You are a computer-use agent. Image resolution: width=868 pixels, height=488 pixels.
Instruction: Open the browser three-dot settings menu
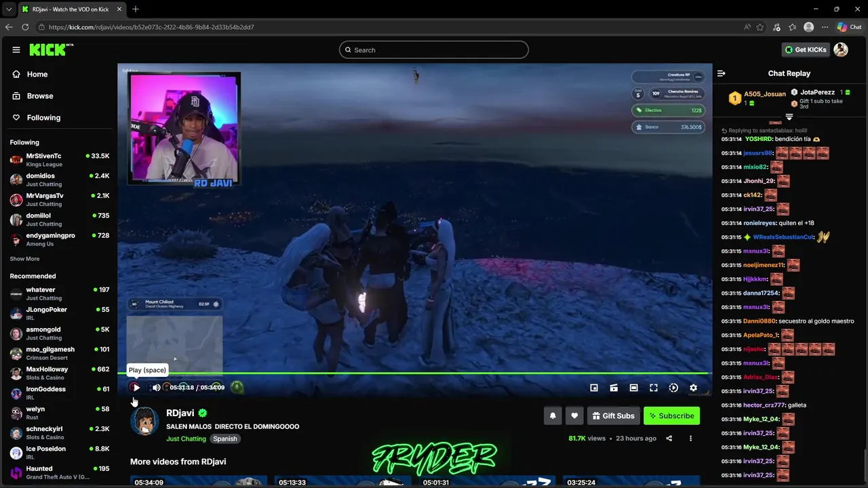pos(825,27)
